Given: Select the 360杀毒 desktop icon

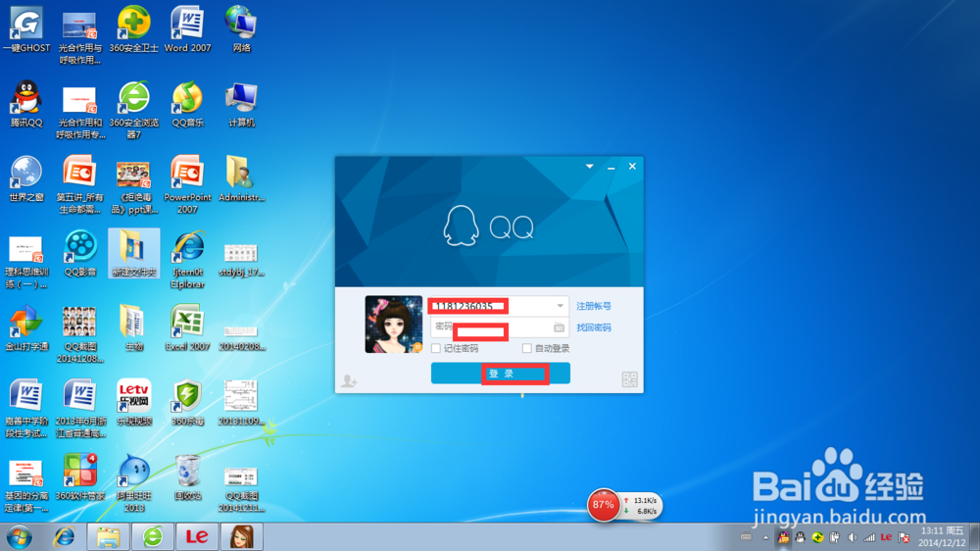Looking at the screenshot, I should point(187,403).
